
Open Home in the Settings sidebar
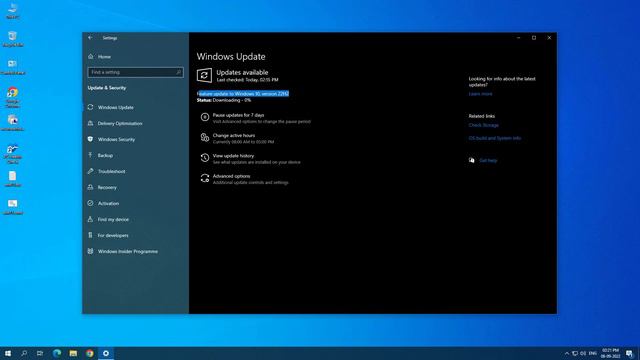(104, 57)
